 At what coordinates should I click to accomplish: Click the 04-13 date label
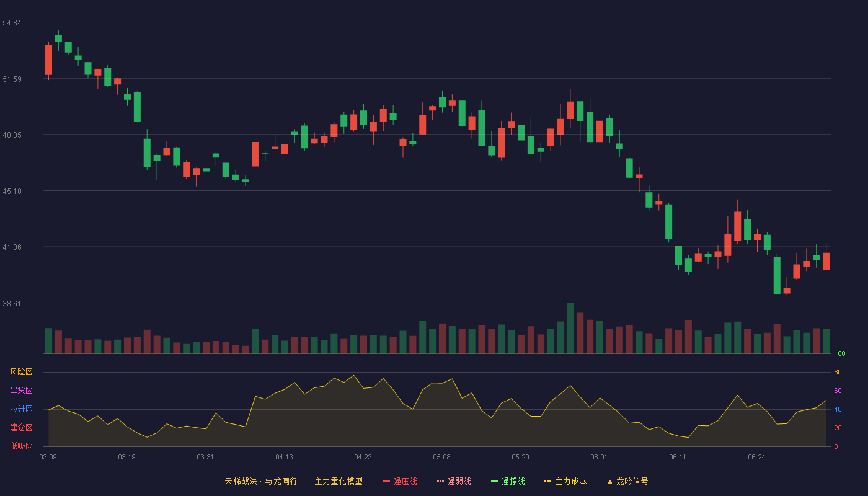click(284, 457)
